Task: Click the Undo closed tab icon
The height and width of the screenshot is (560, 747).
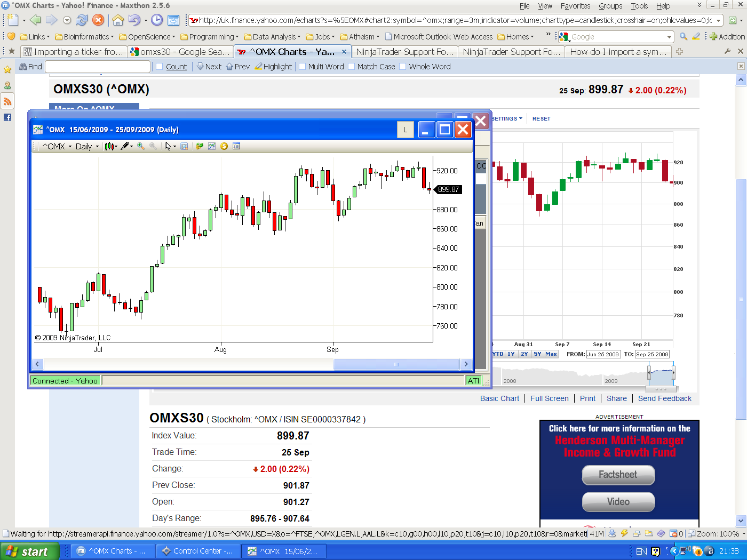Action: click(x=134, y=20)
